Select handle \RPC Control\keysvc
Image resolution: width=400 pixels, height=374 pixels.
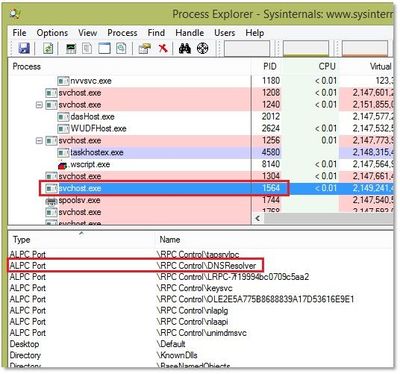click(194, 288)
